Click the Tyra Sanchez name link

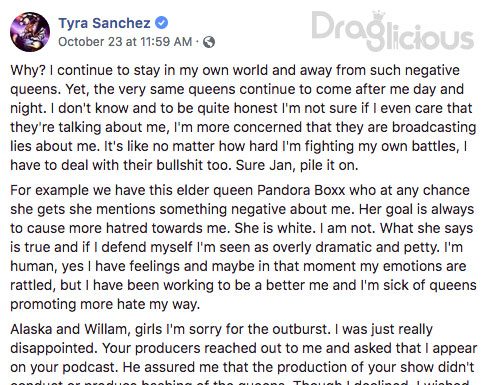click(104, 23)
